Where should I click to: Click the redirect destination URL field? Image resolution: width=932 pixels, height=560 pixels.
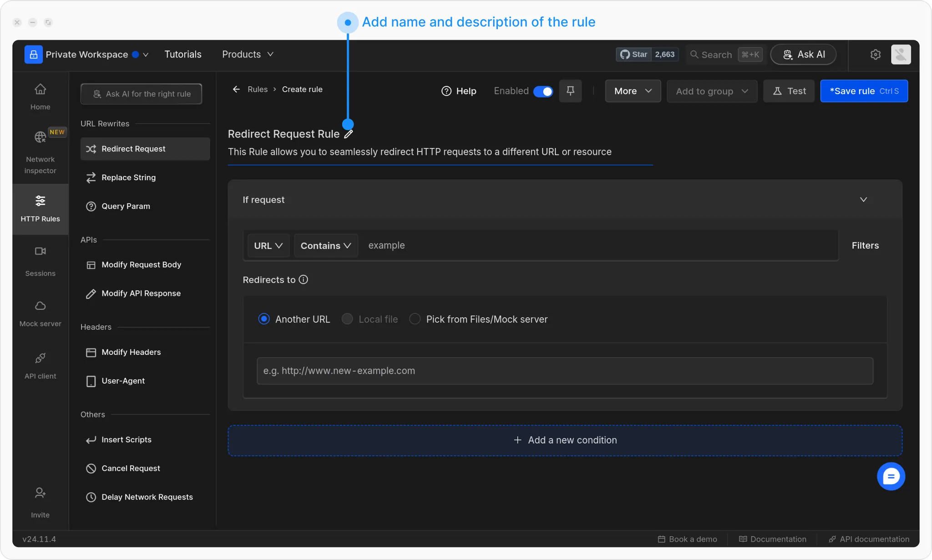click(564, 371)
